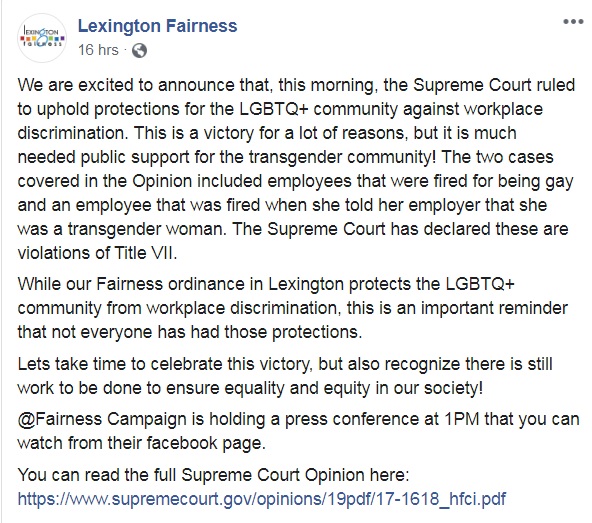Viewport: 592px width, 523px height.
Task: Click the paragraph about Lexington Fairness ordinance
Action: [293, 308]
